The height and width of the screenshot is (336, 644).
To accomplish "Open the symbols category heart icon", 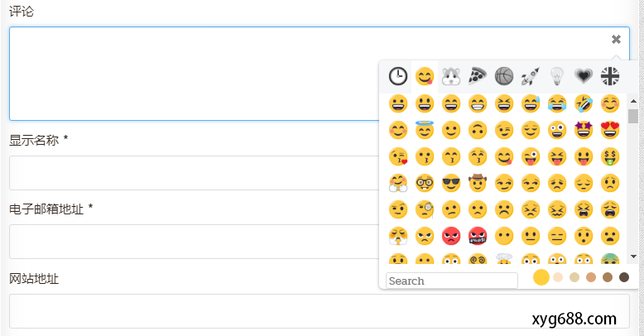I will (583, 76).
